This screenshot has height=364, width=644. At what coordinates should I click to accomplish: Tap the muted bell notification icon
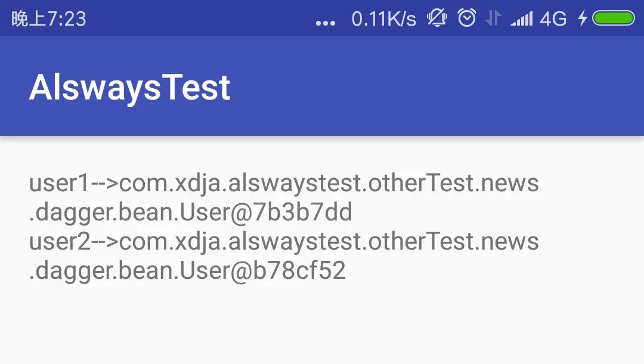pos(437,18)
